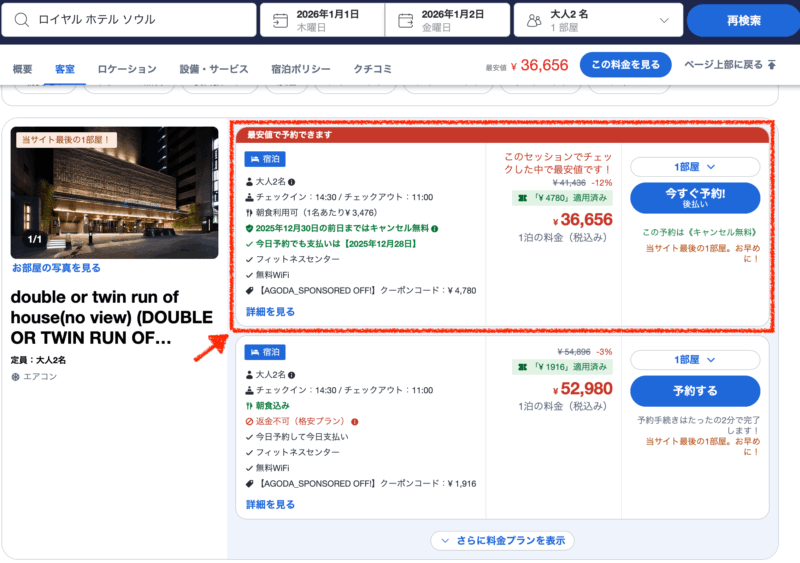Click the breakfast fork icon by 朝食込み

point(249,406)
